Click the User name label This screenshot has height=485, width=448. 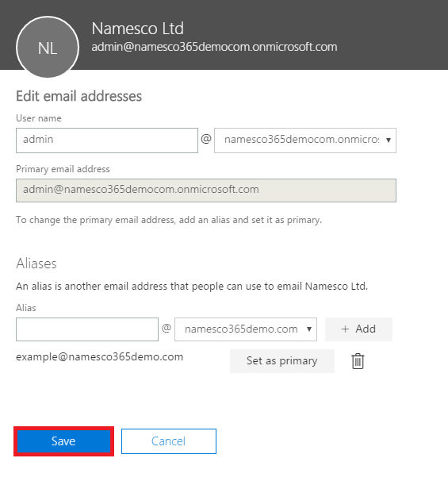pyautogui.click(x=39, y=118)
